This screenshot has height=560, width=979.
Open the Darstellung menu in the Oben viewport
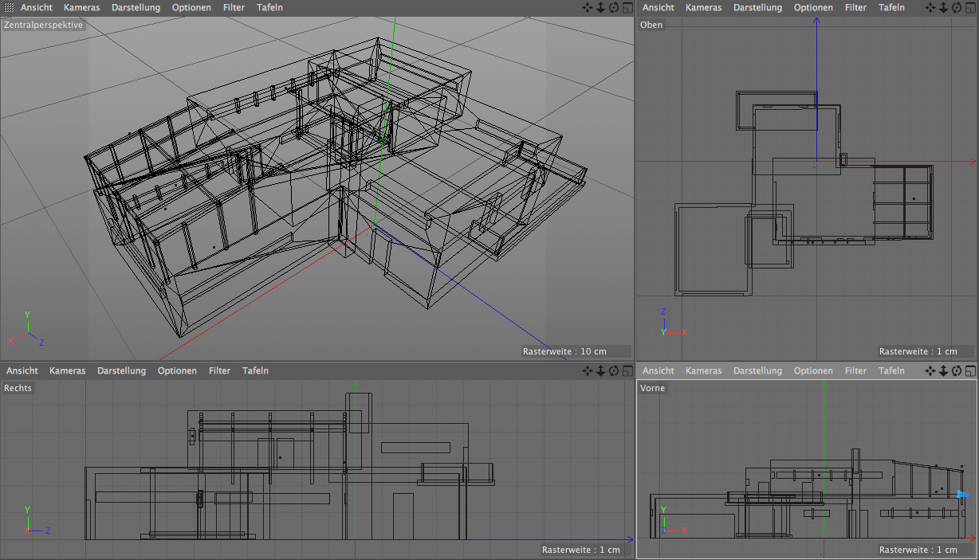coord(757,8)
